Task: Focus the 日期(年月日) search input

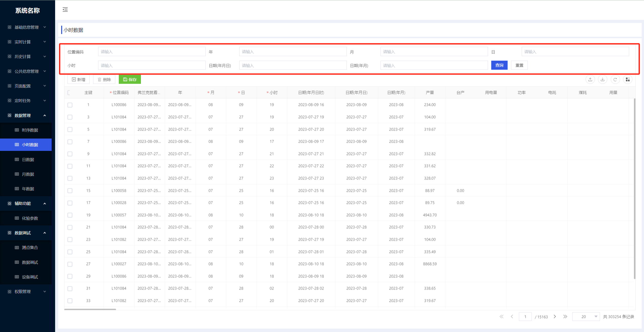Action: coord(293,65)
